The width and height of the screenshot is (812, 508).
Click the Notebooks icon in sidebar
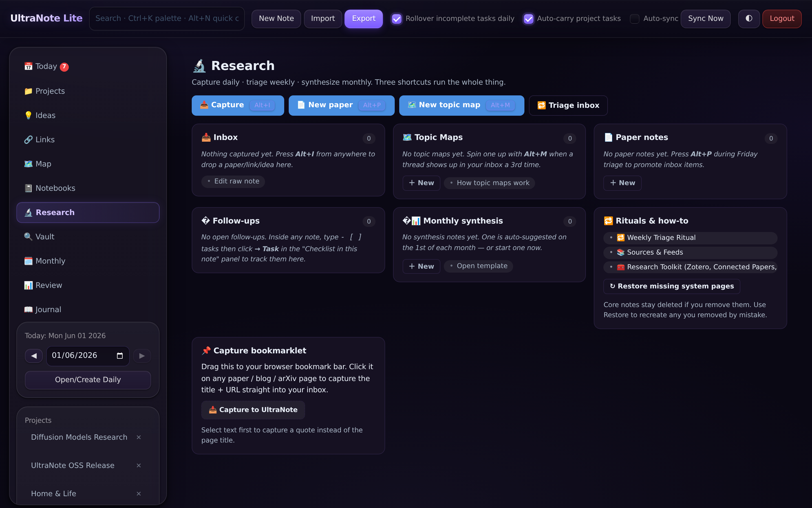click(x=28, y=188)
